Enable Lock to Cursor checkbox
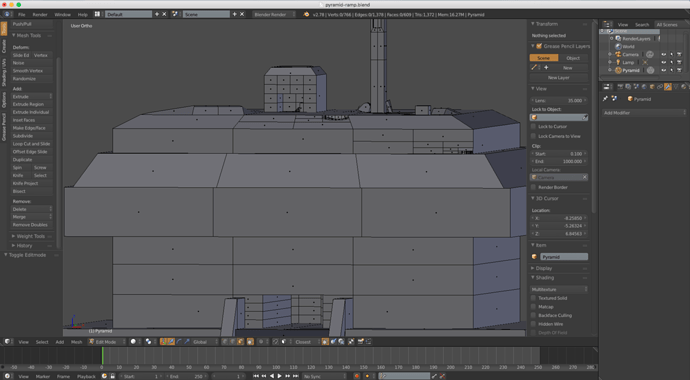Image resolution: width=690 pixels, height=380 pixels. [x=533, y=126]
